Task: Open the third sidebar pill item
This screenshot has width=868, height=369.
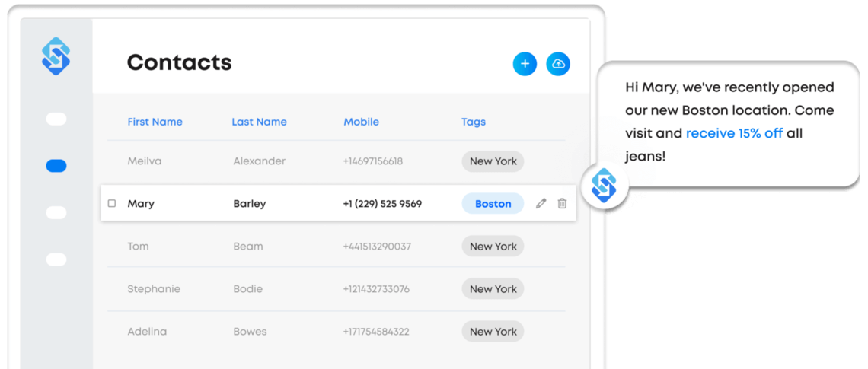Action: (56, 213)
